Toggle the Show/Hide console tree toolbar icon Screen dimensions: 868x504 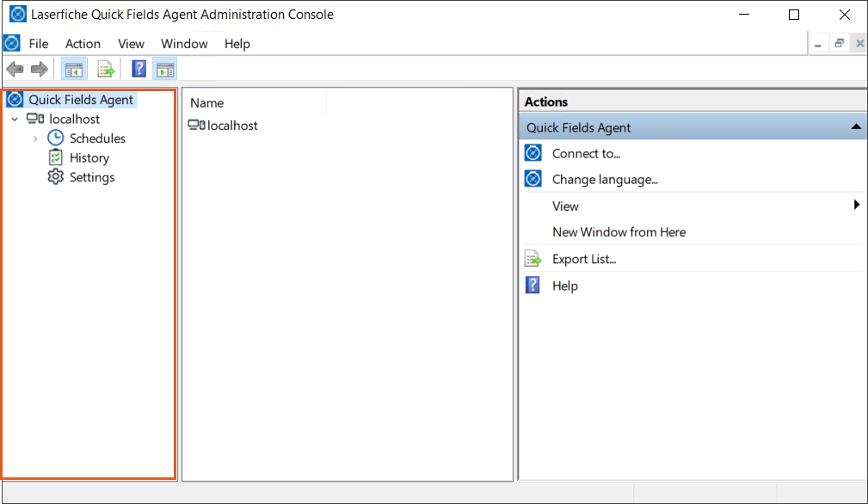pos(74,69)
